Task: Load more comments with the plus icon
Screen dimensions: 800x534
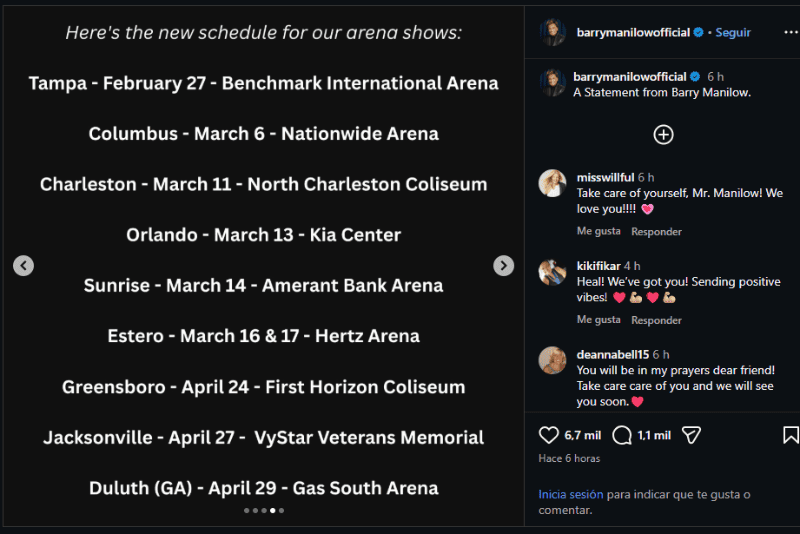Action: click(663, 134)
